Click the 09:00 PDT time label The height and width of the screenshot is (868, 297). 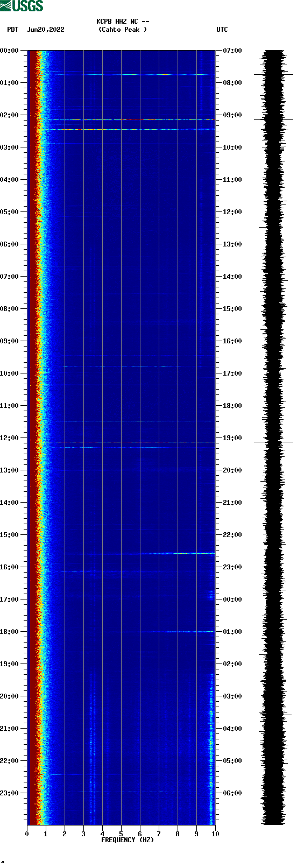click(x=9, y=341)
